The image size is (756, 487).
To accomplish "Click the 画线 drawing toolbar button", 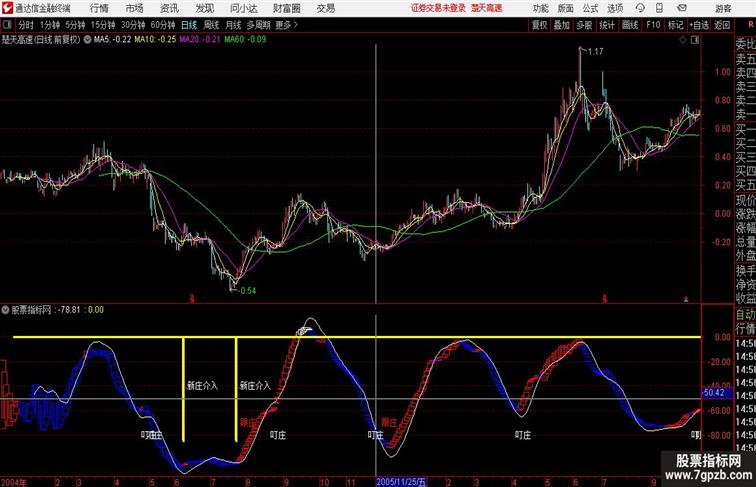I will [630, 25].
